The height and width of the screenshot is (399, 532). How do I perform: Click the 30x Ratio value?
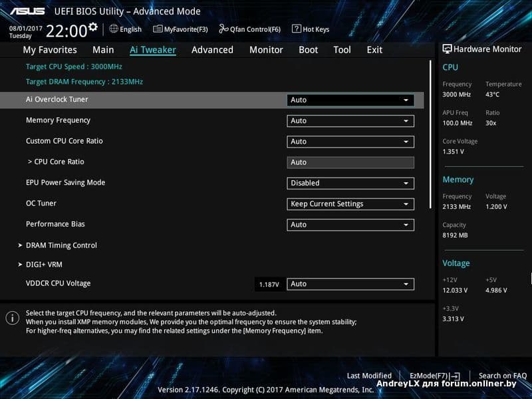(x=491, y=123)
